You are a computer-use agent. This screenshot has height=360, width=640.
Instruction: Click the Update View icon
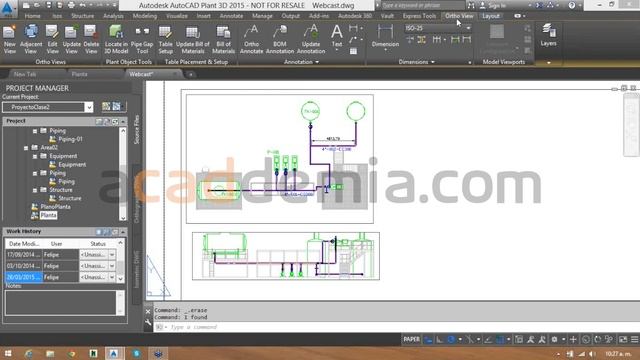(71, 39)
